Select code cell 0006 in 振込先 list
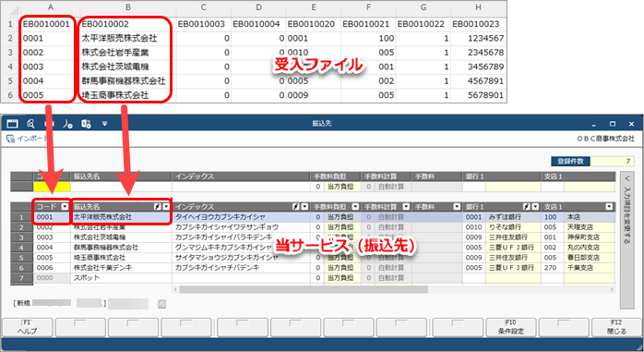The width and height of the screenshot is (644, 352). pos(52,268)
